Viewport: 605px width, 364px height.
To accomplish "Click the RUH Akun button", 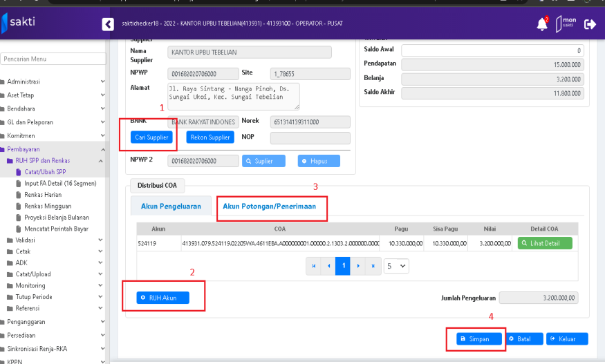I will (162, 298).
